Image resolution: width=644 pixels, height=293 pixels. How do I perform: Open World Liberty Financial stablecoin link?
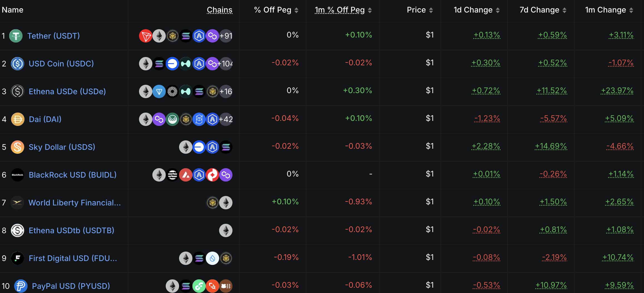click(x=75, y=203)
